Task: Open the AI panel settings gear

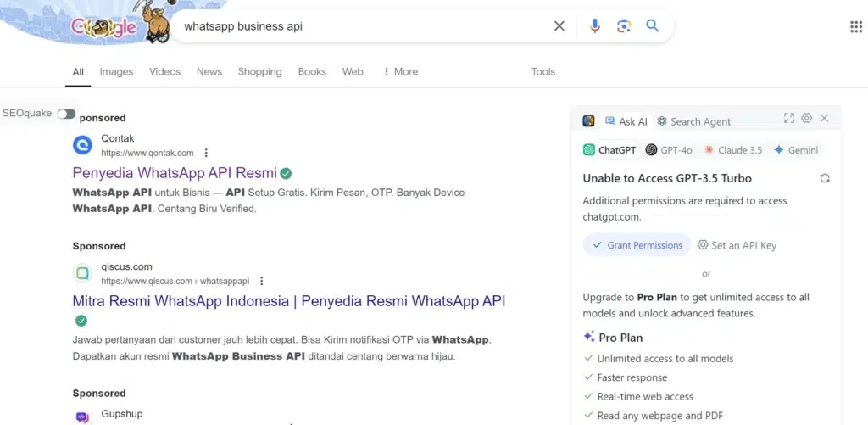Action: (807, 118)
